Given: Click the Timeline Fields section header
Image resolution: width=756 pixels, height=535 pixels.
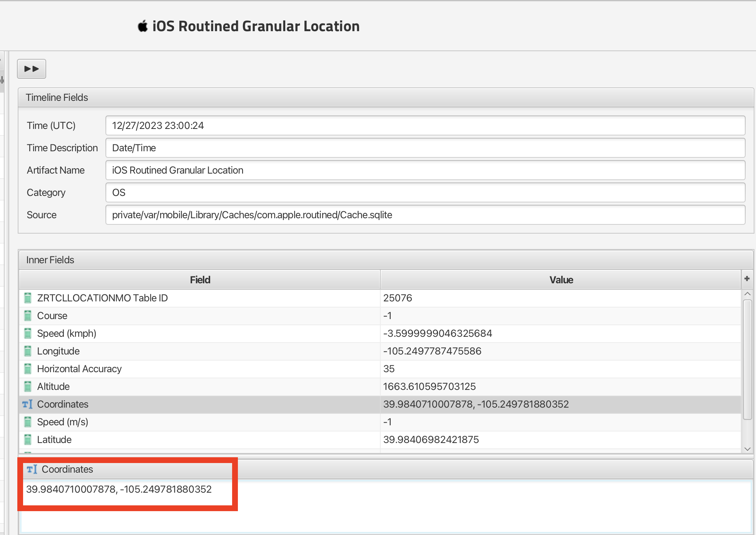Looking at the screenshot, I should point(386,97).
